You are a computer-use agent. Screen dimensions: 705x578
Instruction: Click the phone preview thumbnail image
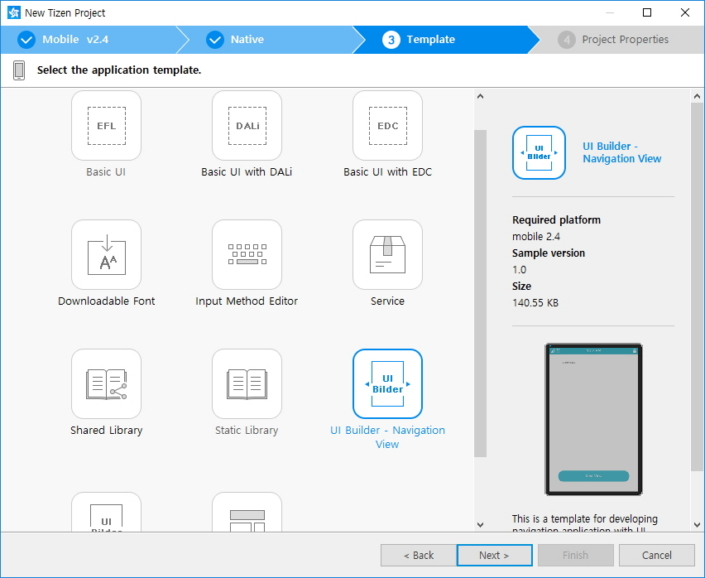[x=593, y=419]
